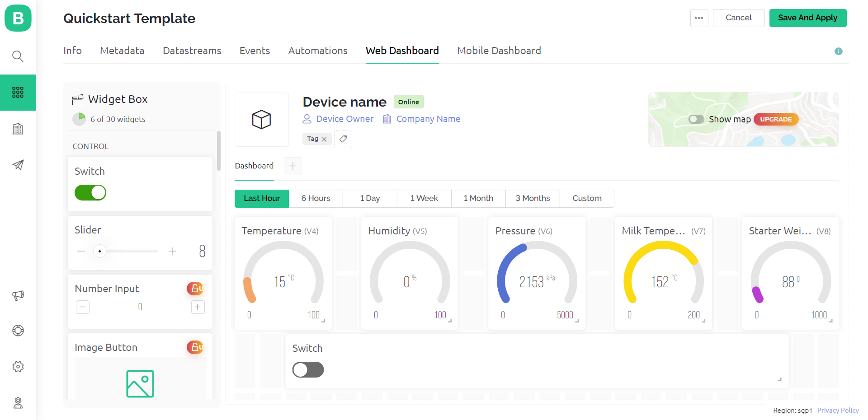The width and height of the screenshot is (868, 420).
Task: Open the settings gear in sidebar
Action: [18, 366]
